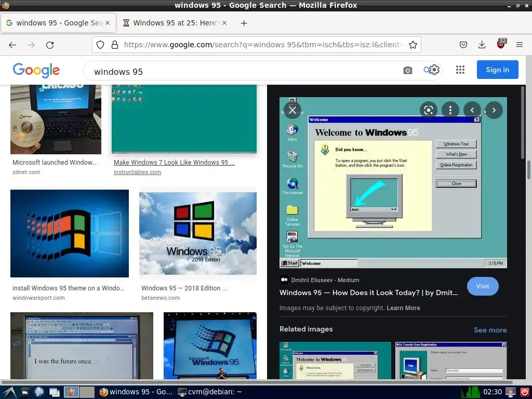Viewport: 532px width, 399px height.
Task: Click 'Windows 95 — How Does it Look Today?' title
Action: point(368,292)
